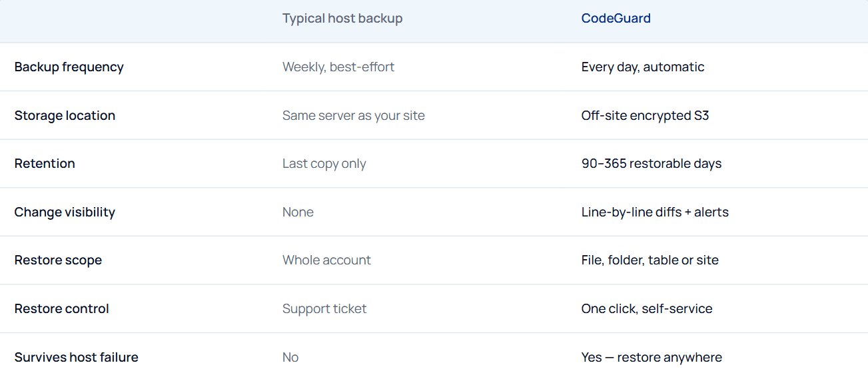This screenshot has height=373, width=868.
Task: Select the 'Retention' row label
Action: click(45, 163)
